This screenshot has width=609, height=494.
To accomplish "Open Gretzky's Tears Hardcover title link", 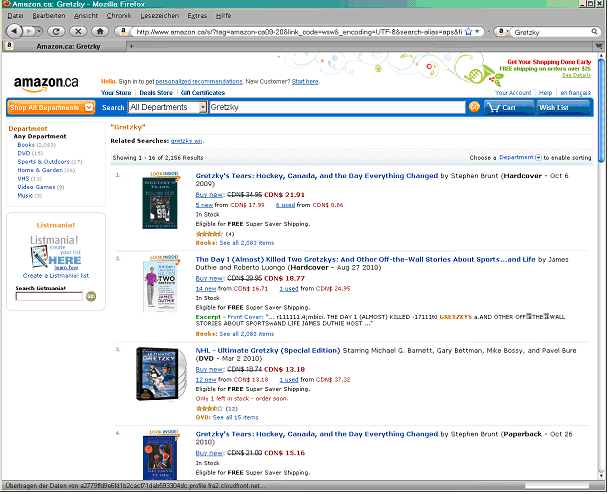I will click(317, 176).
